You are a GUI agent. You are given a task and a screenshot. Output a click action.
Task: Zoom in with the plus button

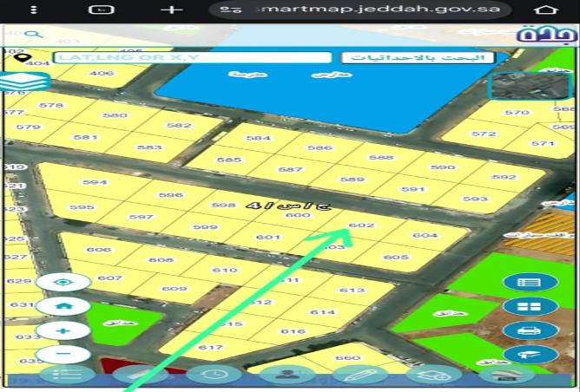[63, 331]
